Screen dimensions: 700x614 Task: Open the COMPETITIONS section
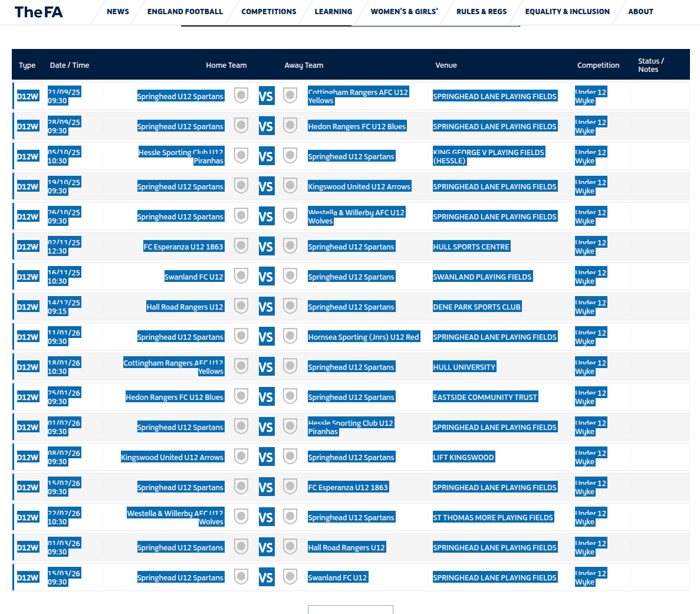[x=268, y=11]
